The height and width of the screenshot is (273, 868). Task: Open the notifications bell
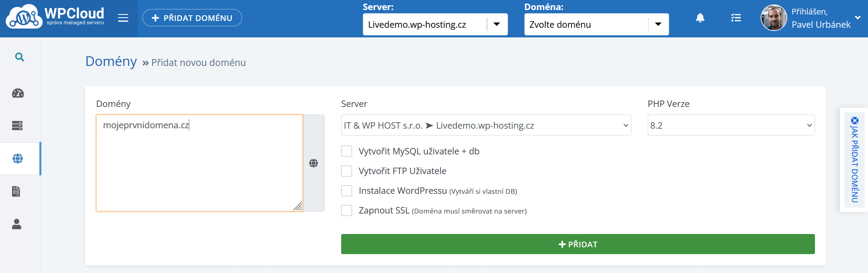700,18
